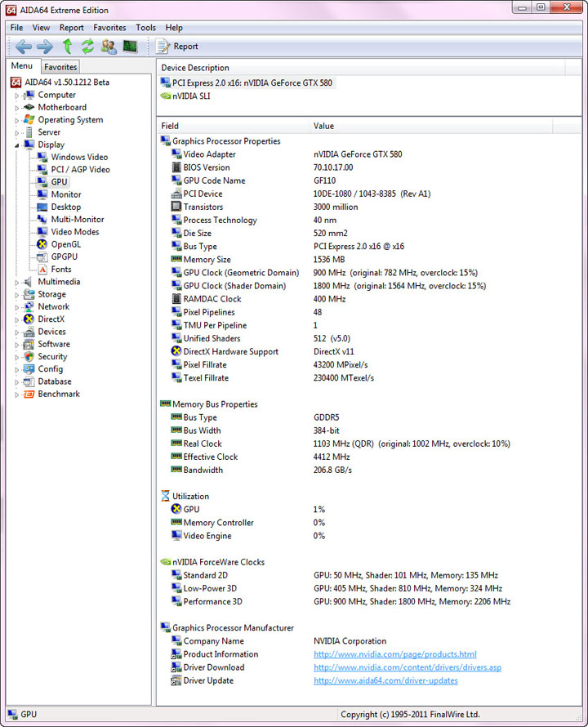Viewport: 588px width, 727px height.
Task: Click the Software icon in the tree
Action: (29, 344)
